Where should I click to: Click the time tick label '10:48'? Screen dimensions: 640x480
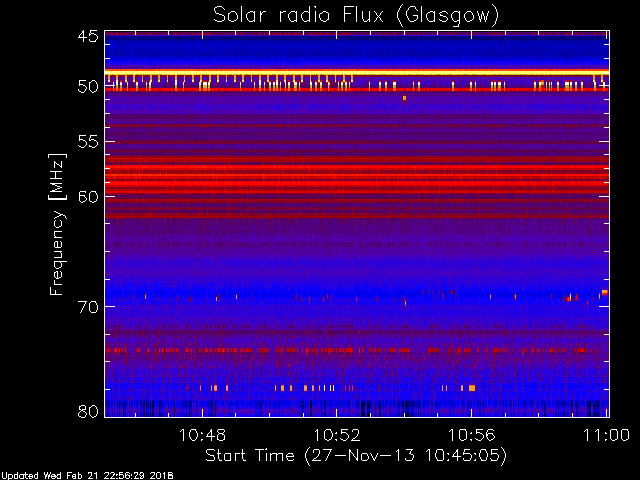coord(202,435)
